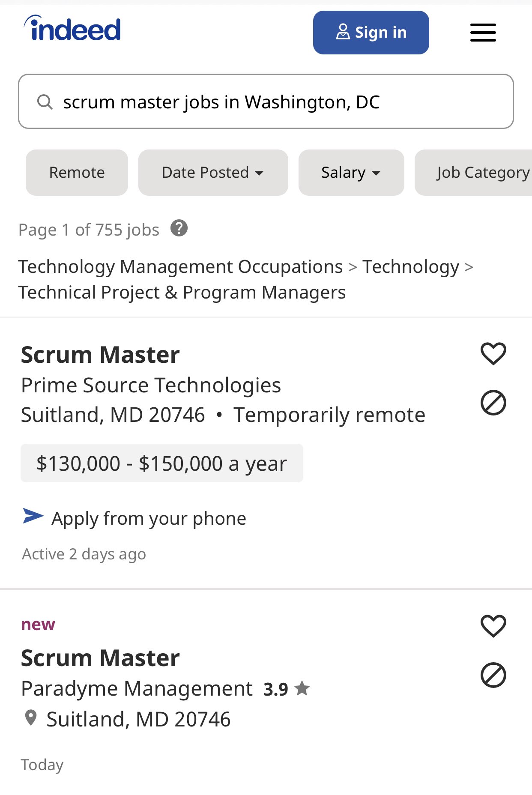
Task: Hide the Paradyme Management job listing
Action: [493, 675]
